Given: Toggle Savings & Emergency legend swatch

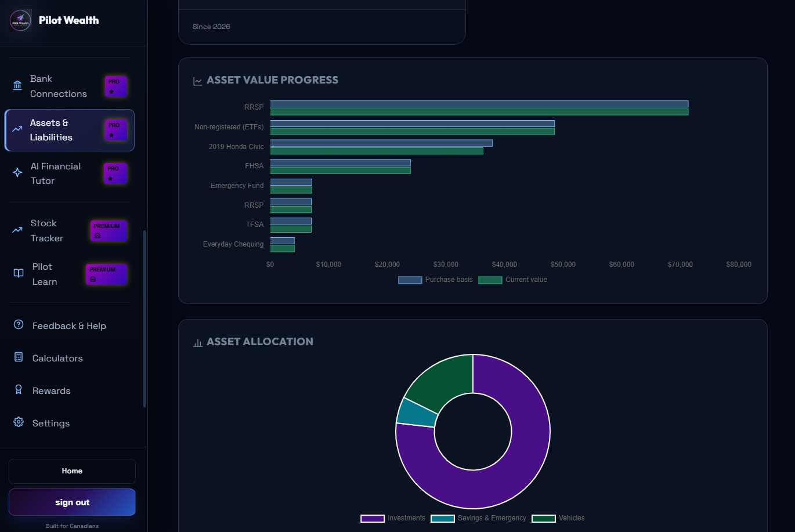Looking at the screenshot, I should pos(442,518).
